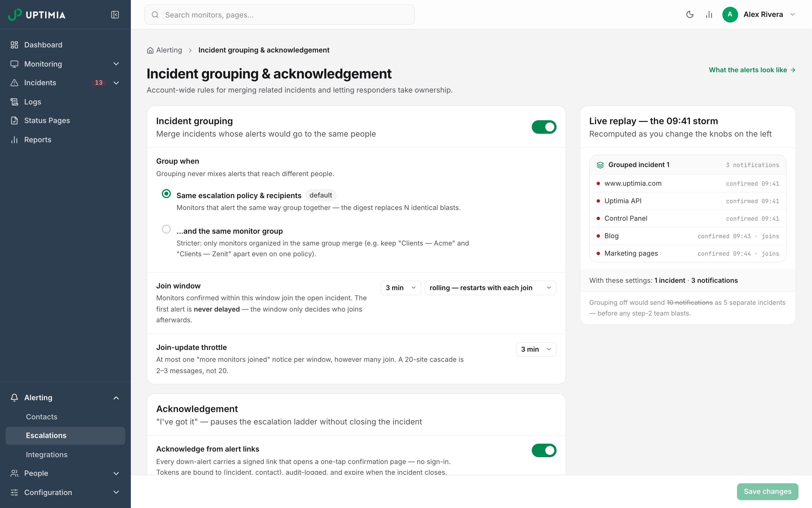Open Contacts under Alerting
Viewport: 812px width, 508px height.
point(65,417)
